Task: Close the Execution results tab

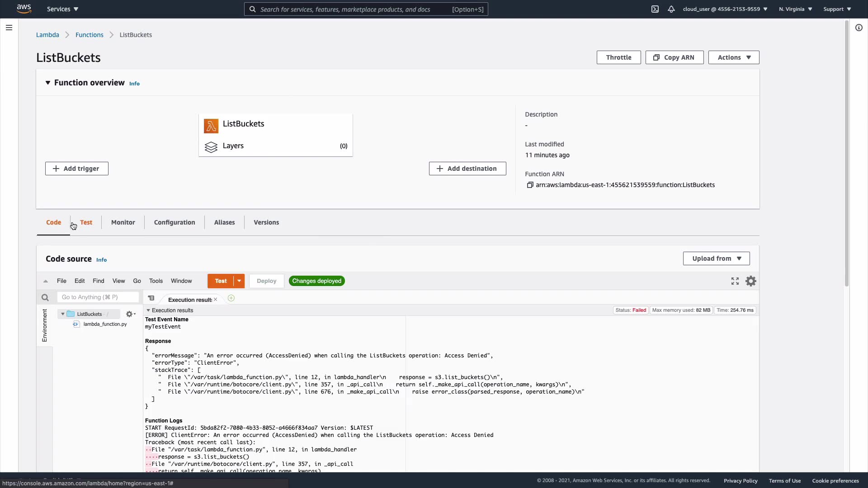Action: click(x=216, y=300)
